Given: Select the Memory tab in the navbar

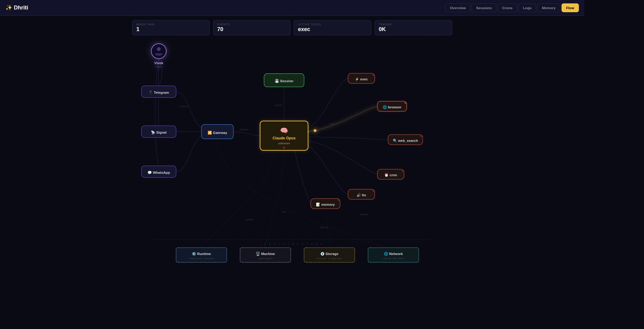Looking at the screenshot, I should (548, 8).
